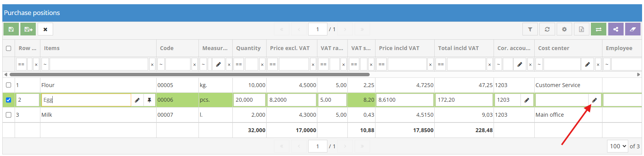Click the pin icon in Items cell

click(x=149, y=100)
